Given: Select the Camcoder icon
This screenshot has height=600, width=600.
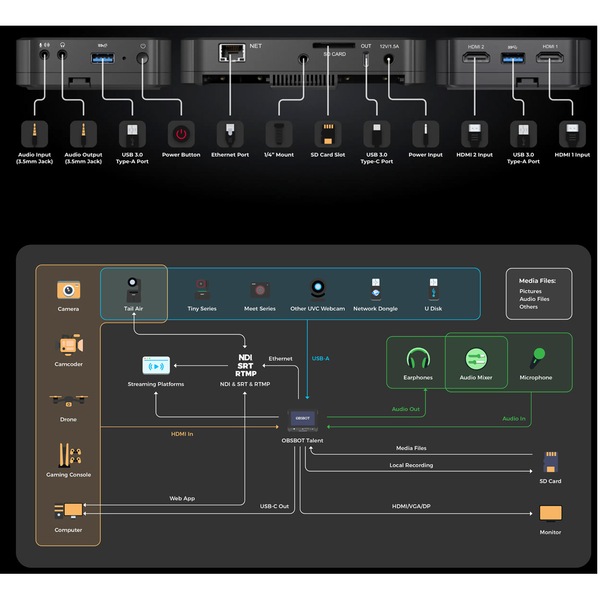Looking at the screenshot, I should click(x=71, y=344).
